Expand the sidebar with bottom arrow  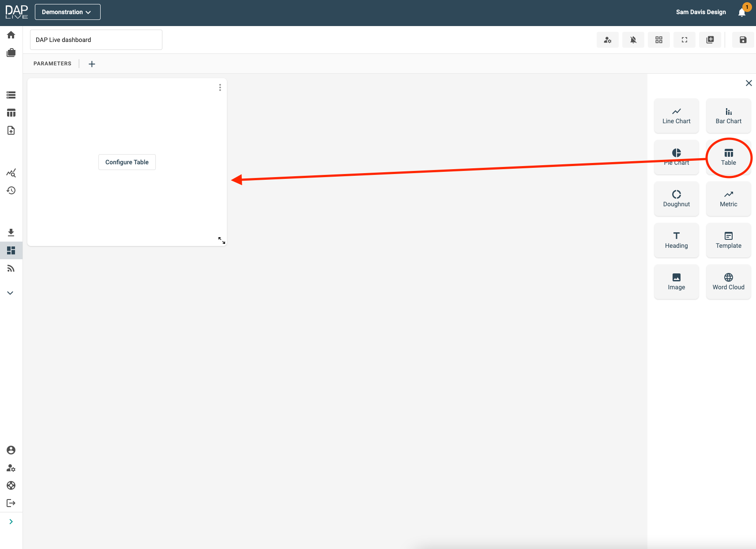[11, 522]
